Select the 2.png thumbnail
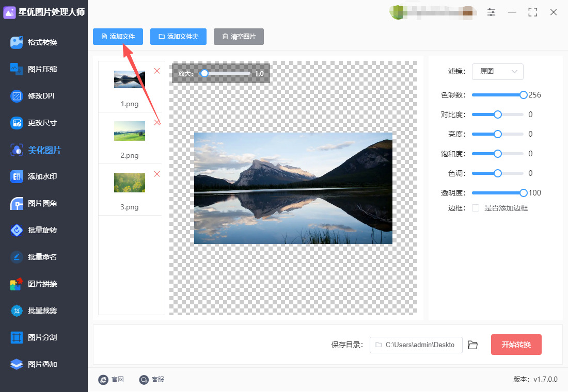The height and width of the screenshot is (392, 568). 130,131
